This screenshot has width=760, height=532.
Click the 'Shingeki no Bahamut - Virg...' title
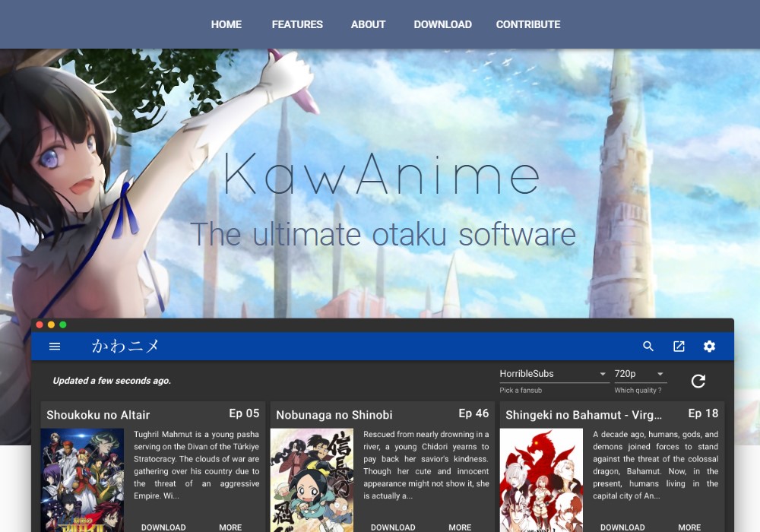point(583,415)
